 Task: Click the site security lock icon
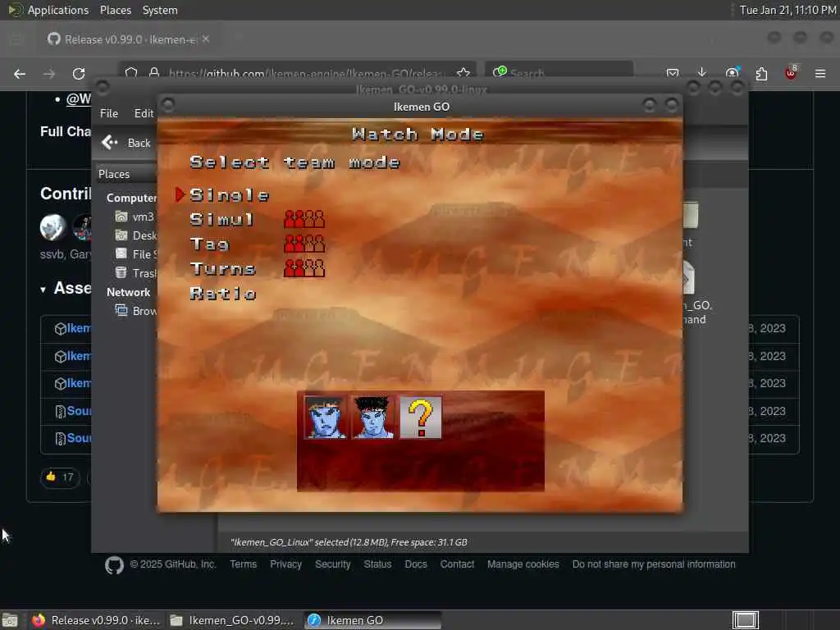[x=153, y=72]
